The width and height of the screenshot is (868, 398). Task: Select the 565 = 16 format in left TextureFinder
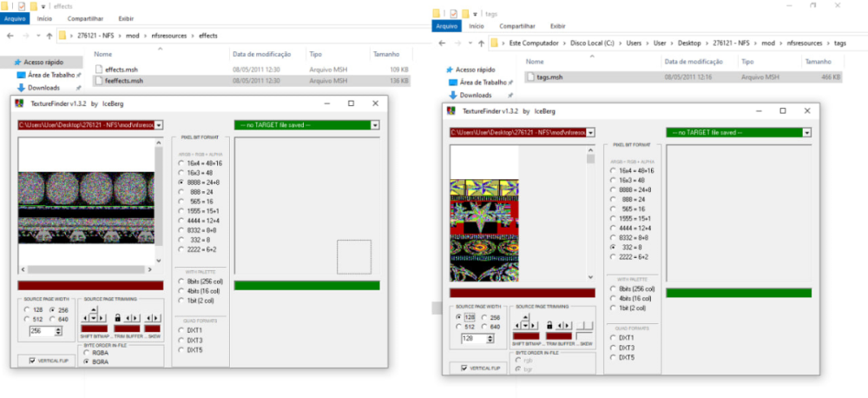coord(181,200)
